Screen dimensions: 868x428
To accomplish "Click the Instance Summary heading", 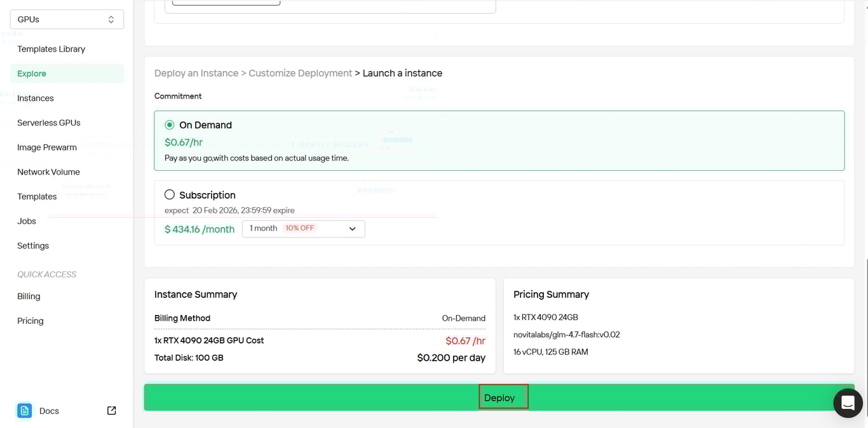I will pyautogui.click(x=196, y=295).
